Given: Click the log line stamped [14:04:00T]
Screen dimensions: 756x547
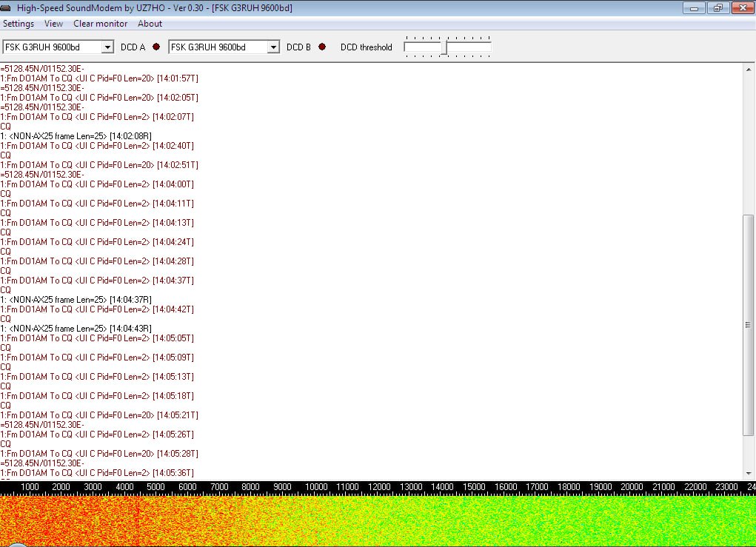Looking at the screenshot, I should pyautogui.click(x=97, y=184).
